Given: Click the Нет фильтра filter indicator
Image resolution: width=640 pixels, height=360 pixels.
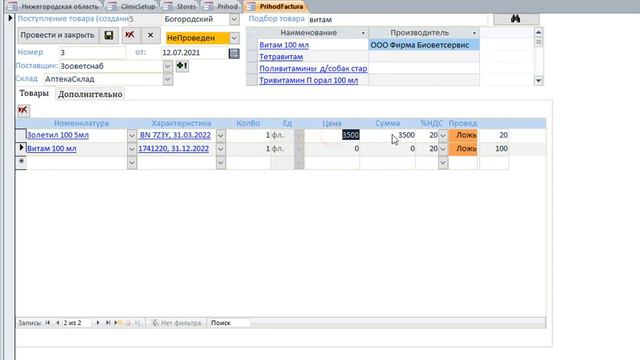Looking at the screenshot, I should (x=177, y=323).
